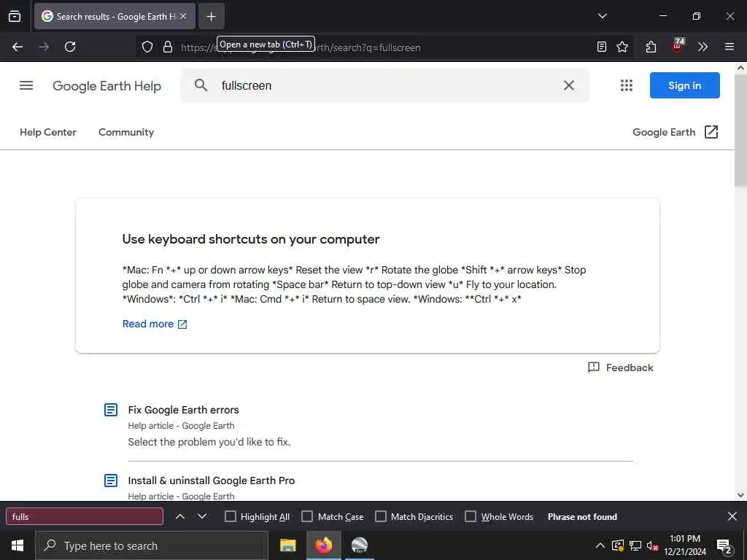The width and height of the screenshot is (747, 560).
Task: Select Firefox taskbar icon
Action: tap(323, 545)
